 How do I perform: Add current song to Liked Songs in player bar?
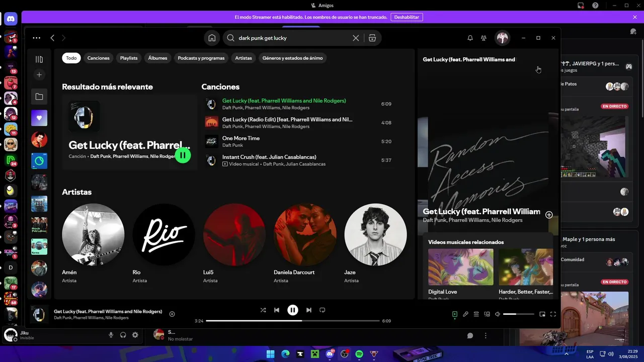(x=172, y=314)
